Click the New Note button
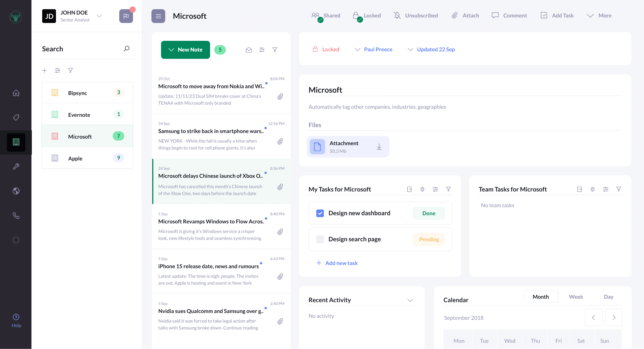Viewport: 644px width, 349px height. [x=185, y=50]
